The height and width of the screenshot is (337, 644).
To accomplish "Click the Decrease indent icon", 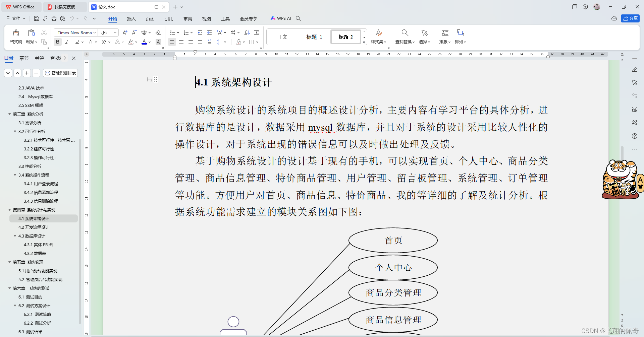I will [x=200, y=32].
